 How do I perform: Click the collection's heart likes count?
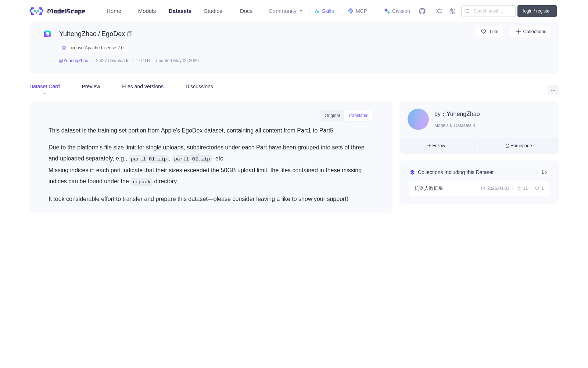click(539, 188)
